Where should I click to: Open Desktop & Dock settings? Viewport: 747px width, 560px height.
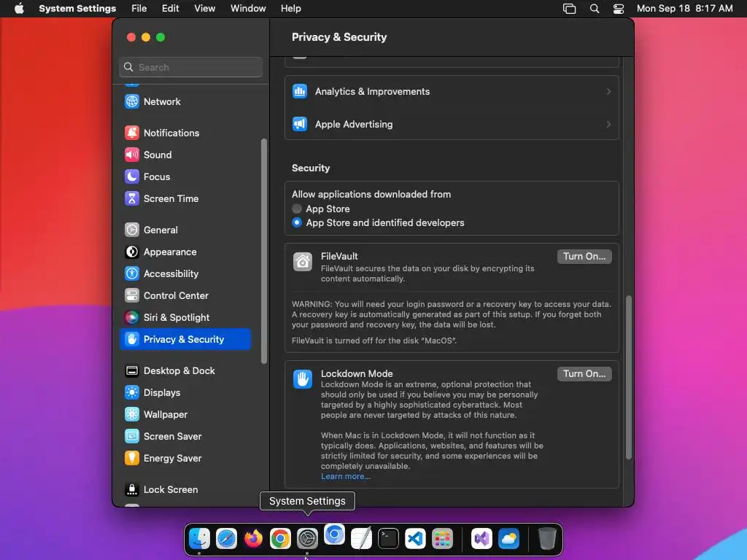[185, 371]
